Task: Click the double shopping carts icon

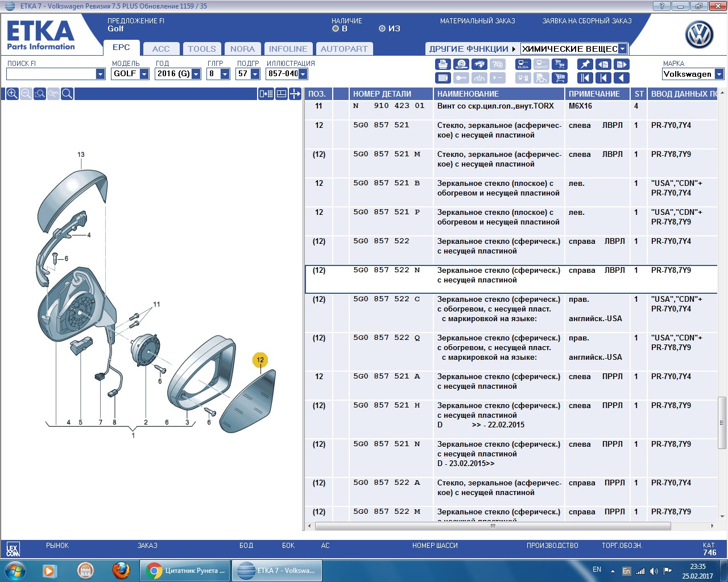Action: (560, 64)
